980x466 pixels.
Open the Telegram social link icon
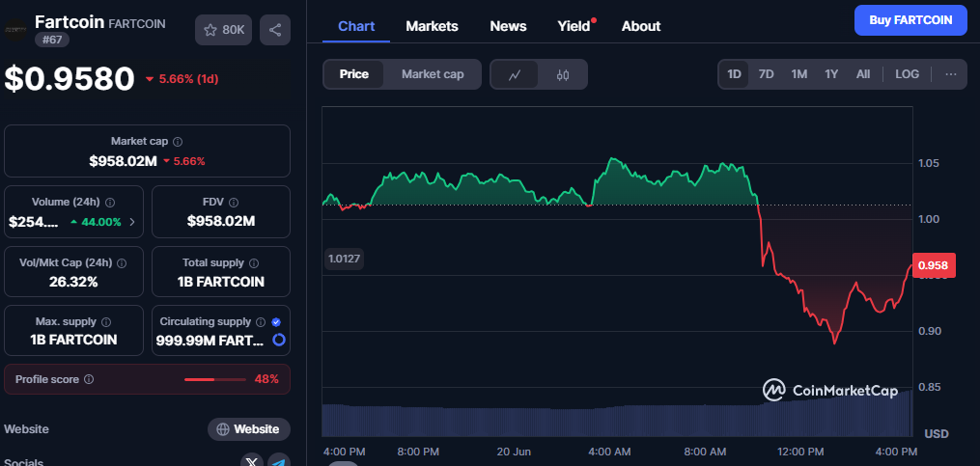(279, 461)
